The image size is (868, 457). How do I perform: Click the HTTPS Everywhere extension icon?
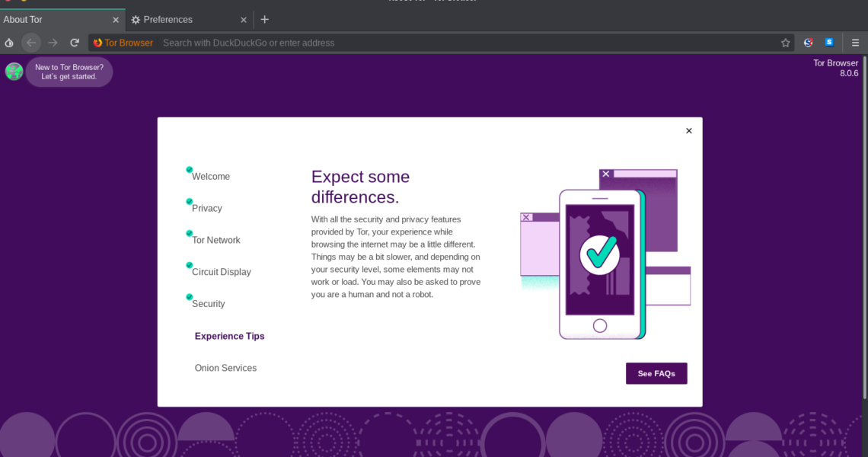pos(829,43)
